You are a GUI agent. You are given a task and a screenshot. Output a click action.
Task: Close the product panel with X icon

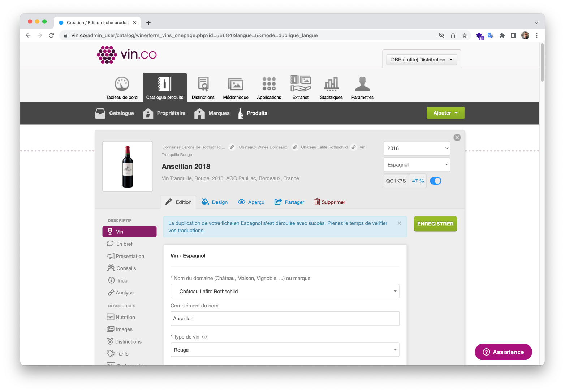tap(457, 137)
